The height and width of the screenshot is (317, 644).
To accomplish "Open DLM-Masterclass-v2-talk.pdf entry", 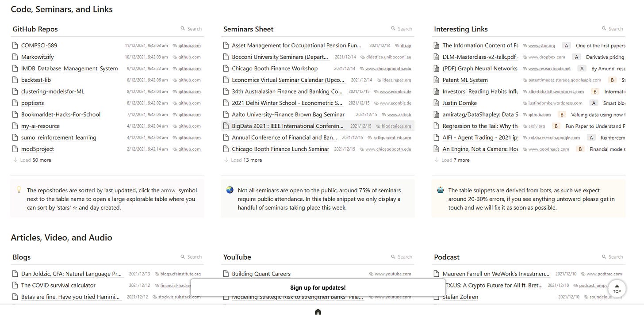I will (480, 57).
